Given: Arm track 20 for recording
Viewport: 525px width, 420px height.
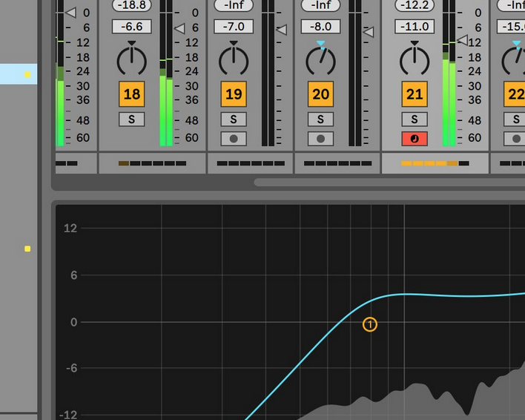Looking at the screenshot, I should click(320, 139).
